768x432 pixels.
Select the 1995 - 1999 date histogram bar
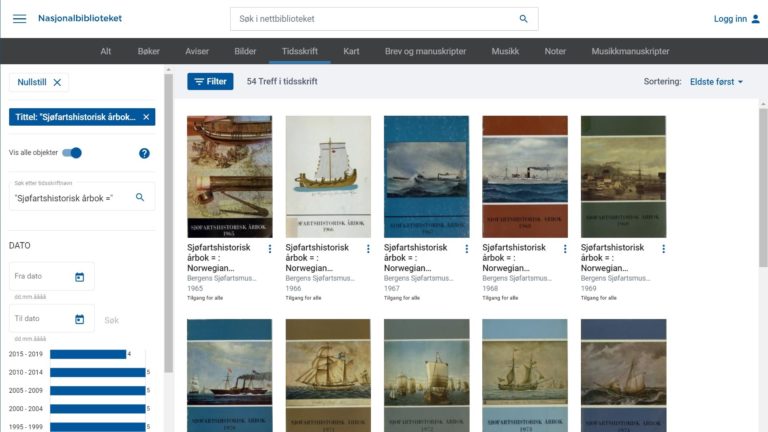(97, 427)
